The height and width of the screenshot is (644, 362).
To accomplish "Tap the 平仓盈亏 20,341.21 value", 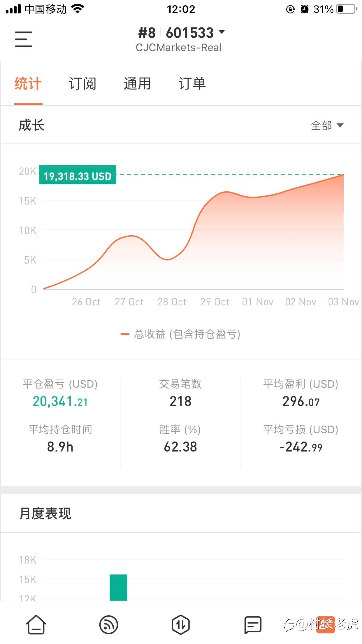I will 60,401.
